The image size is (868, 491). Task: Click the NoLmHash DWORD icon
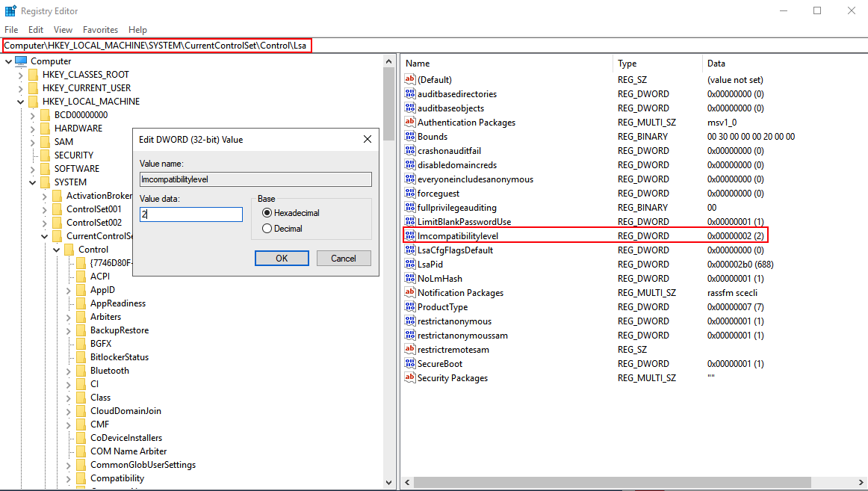pos(409,279)
